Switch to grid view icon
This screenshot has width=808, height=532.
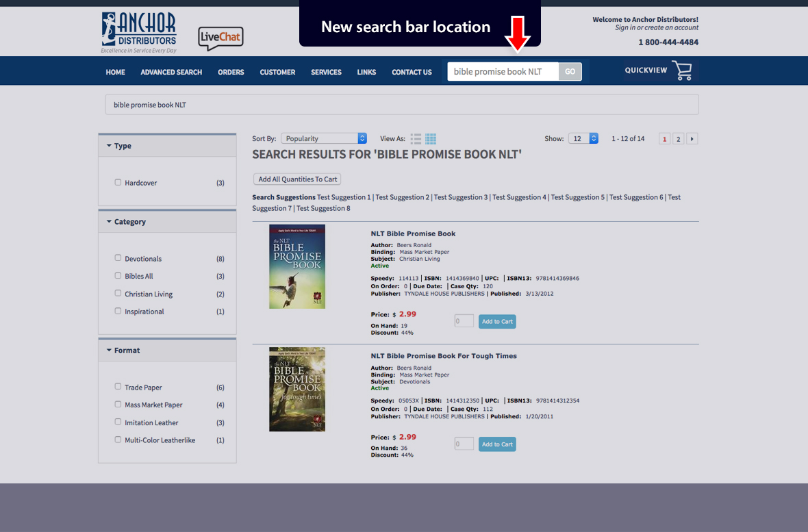431,139
